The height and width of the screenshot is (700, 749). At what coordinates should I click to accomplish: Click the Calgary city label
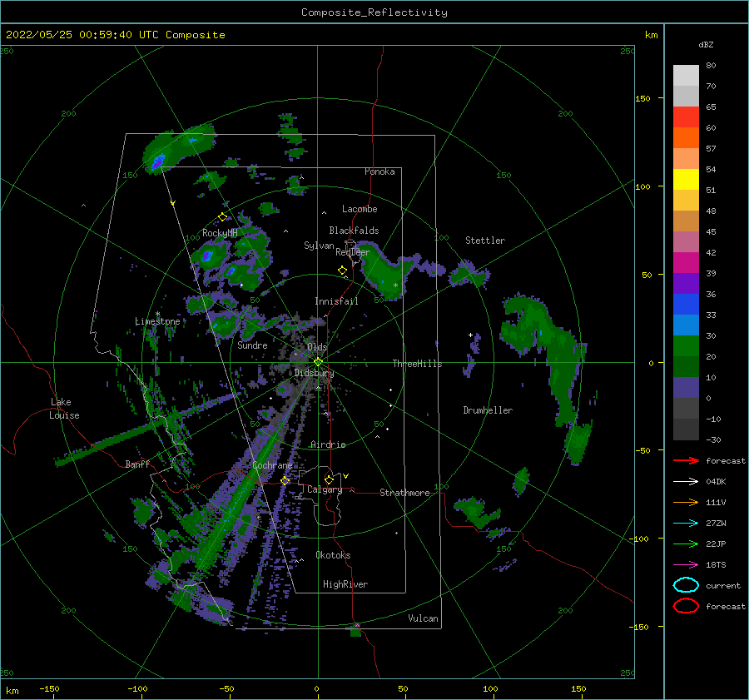[325, 489]
